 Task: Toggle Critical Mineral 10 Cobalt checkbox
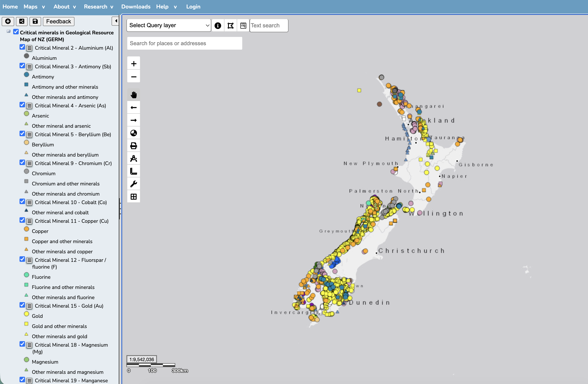[x=22, y=201]
